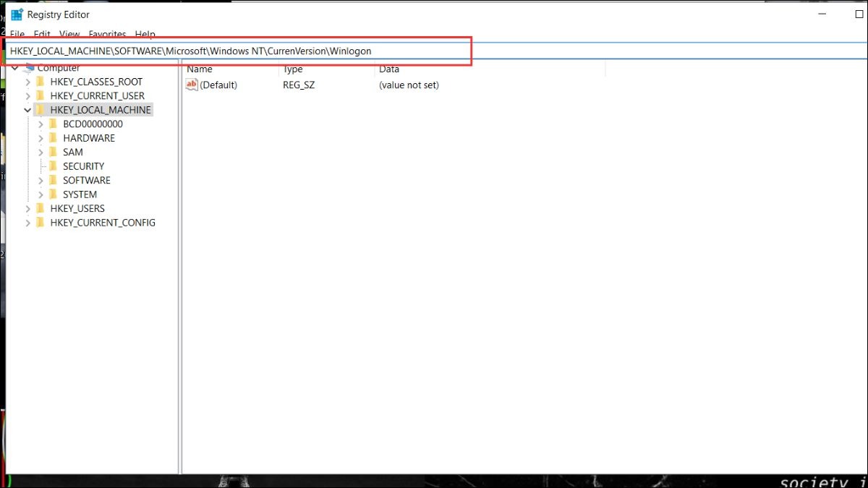Click the (value not set) data cell

(409, 85)
